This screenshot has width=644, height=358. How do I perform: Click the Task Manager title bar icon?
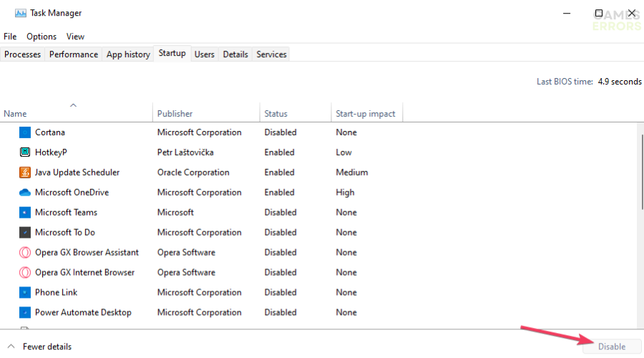tap(20, 13)
